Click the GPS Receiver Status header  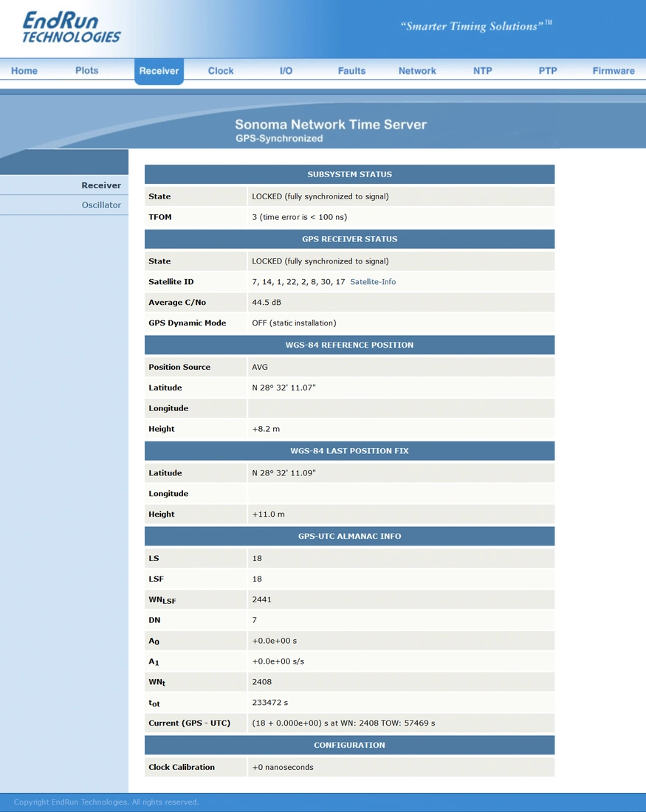point(350,239)
